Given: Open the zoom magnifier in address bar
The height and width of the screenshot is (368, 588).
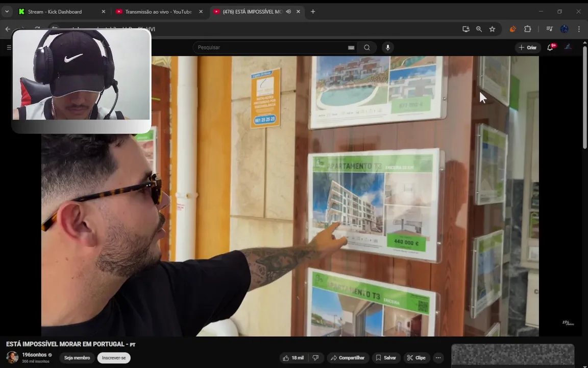Looking at the screenshot, I should coord(479,29).
